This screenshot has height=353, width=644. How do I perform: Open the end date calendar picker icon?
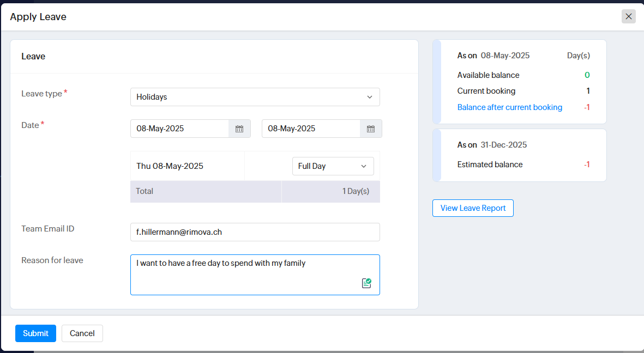tap(371, 129)
